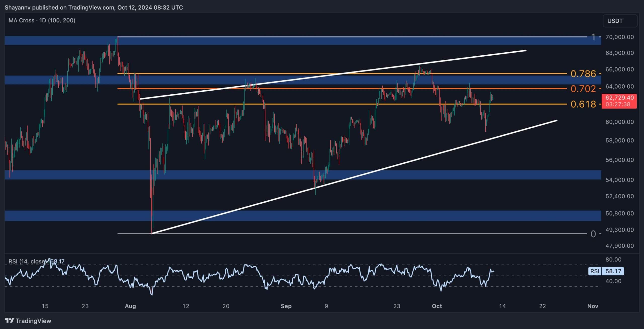Select the 0.702 Fibonacci level label

[x=583, y=89]
